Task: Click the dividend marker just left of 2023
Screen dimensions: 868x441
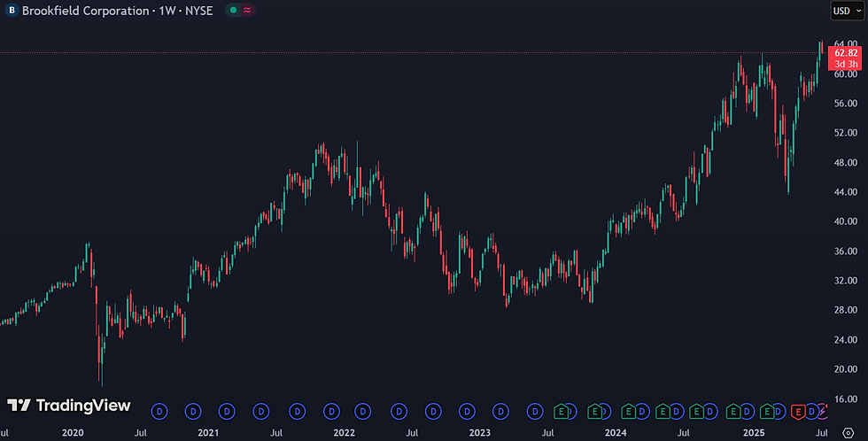Action: (468, 411)
